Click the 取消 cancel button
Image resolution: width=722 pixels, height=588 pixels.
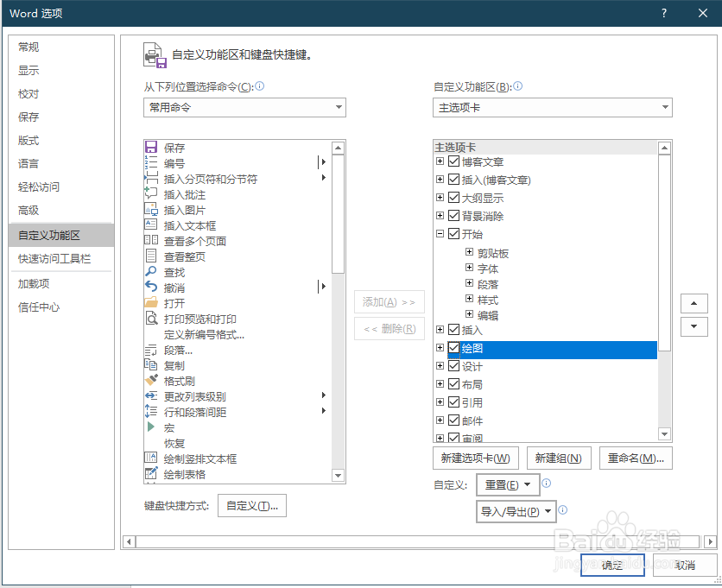click(685, 565)
